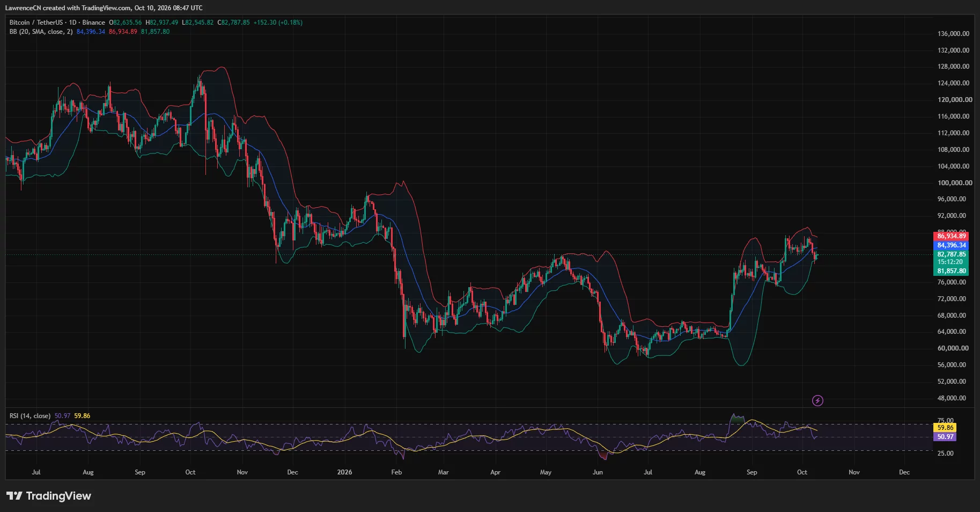Click the 120,000.00 price axis label
This screenshot has width=980, height=512.
tap(955, 100)
